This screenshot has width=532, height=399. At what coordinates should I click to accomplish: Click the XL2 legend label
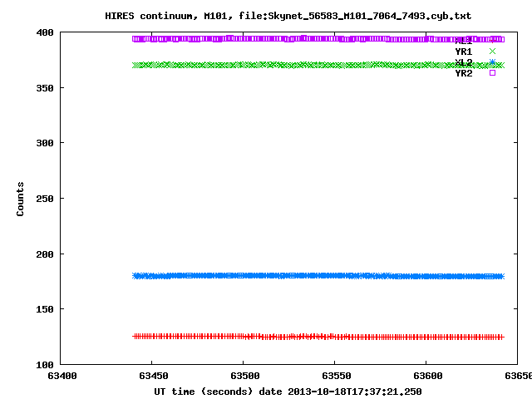click(x=464, y=62)
